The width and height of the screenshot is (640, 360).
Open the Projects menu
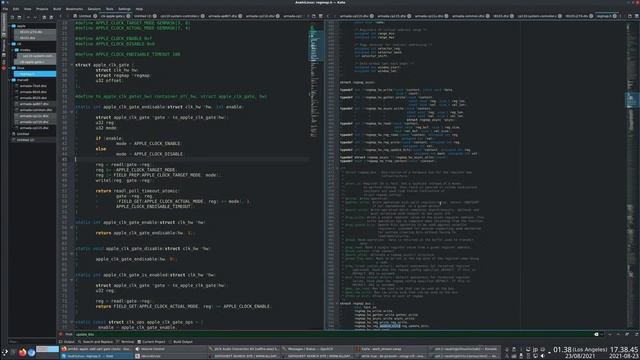click(x=42, y=9)
